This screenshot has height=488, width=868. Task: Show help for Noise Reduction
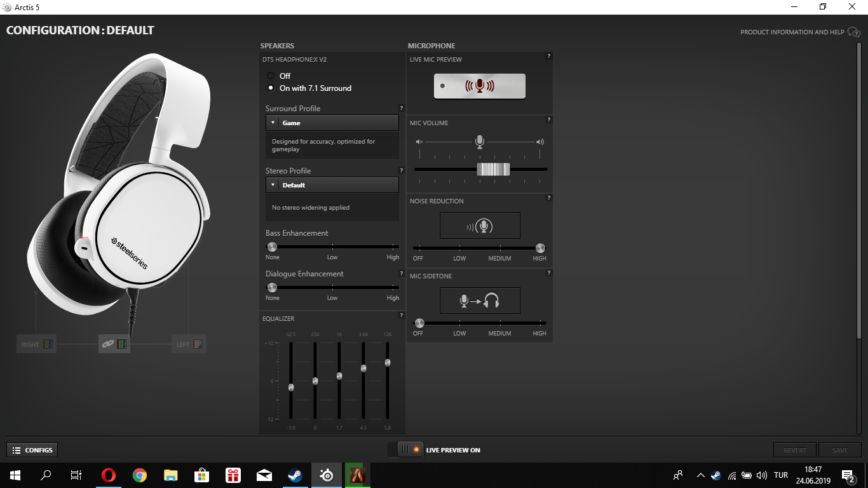coord(548,198)
